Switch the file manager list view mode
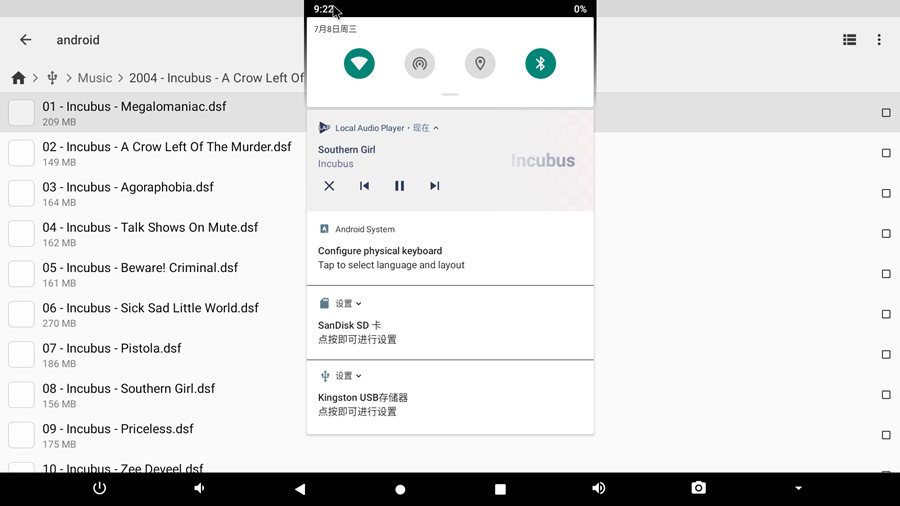Viewport: 900px width, 506px height. click(x=849, y=40)
